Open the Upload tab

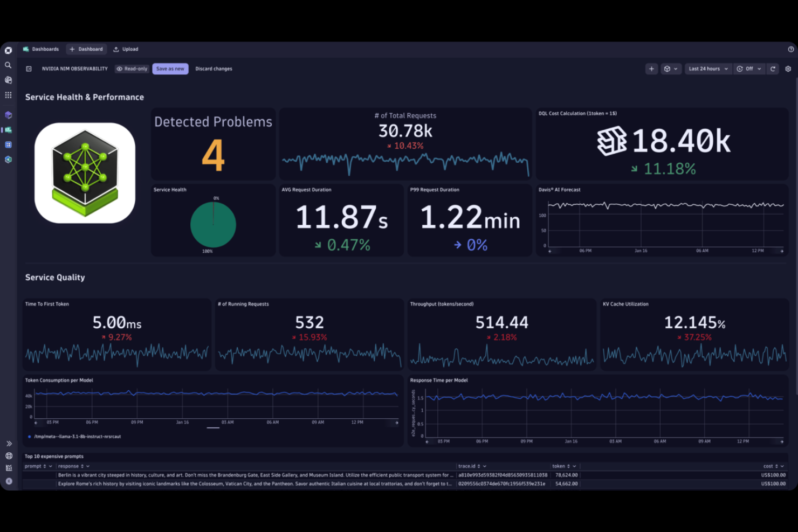(x=126, y=49)
